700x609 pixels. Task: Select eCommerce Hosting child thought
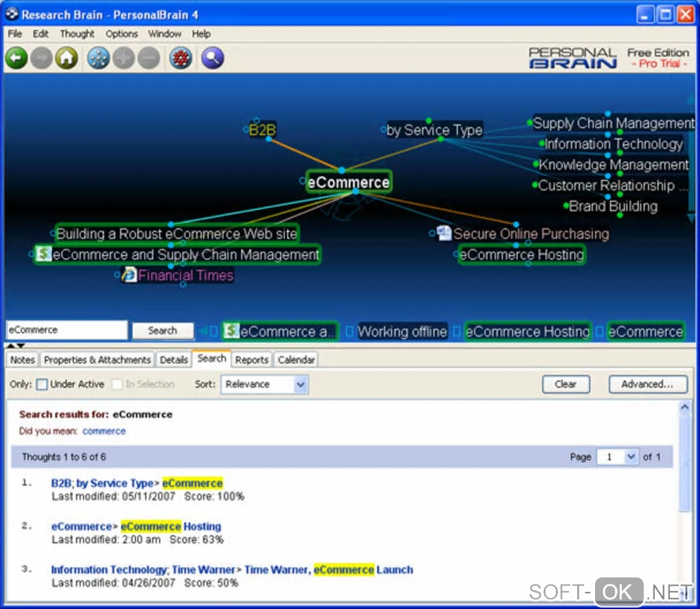pyautogui.click(x=522, y=255)
